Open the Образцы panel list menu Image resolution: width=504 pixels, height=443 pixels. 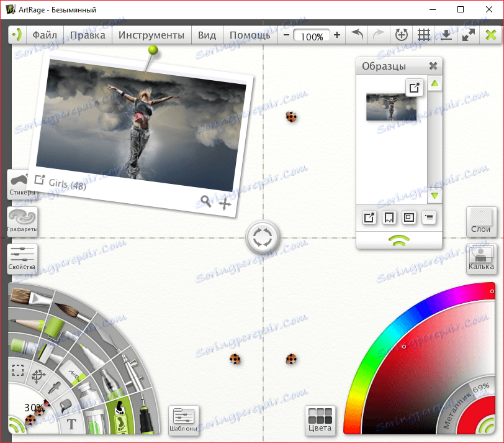coord(429,217)
